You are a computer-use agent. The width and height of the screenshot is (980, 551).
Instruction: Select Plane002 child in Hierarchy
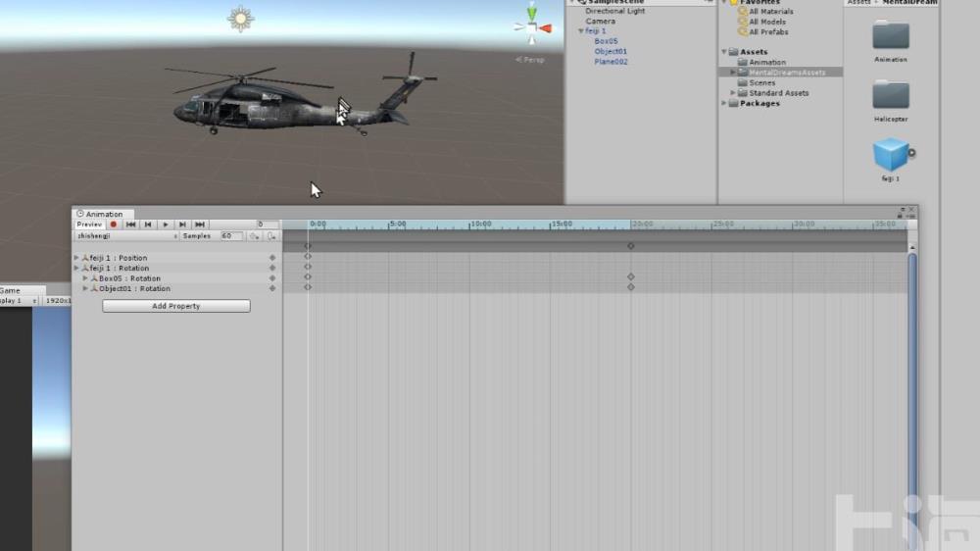point(611,62)
